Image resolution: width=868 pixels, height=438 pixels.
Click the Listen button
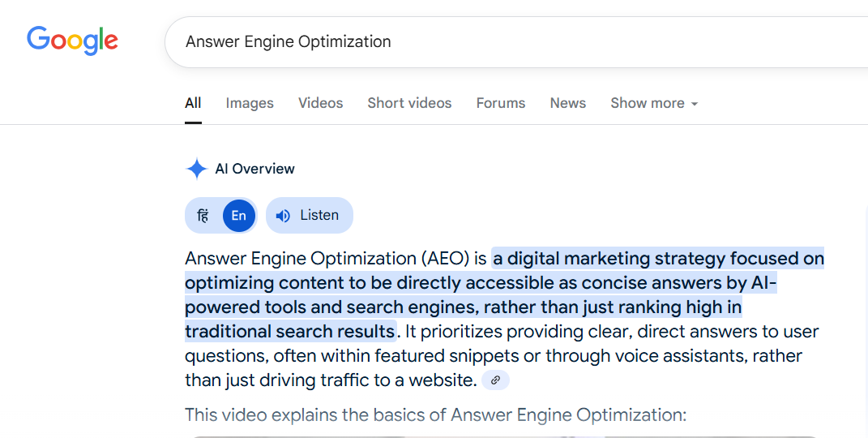[310, 216]
